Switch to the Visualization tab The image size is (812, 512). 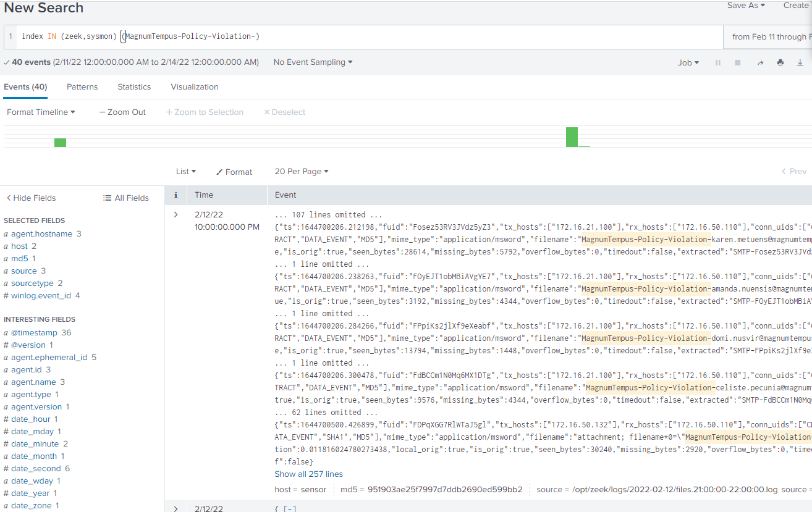[195, 87]
